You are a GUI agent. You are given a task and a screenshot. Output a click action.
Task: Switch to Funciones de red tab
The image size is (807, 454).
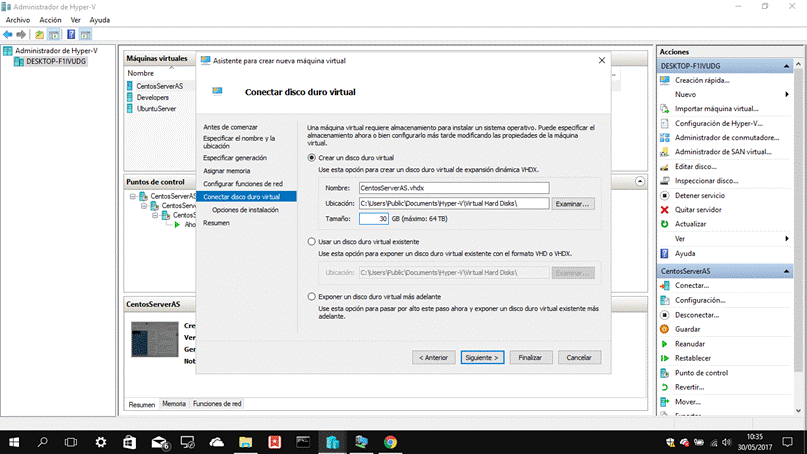217,404
